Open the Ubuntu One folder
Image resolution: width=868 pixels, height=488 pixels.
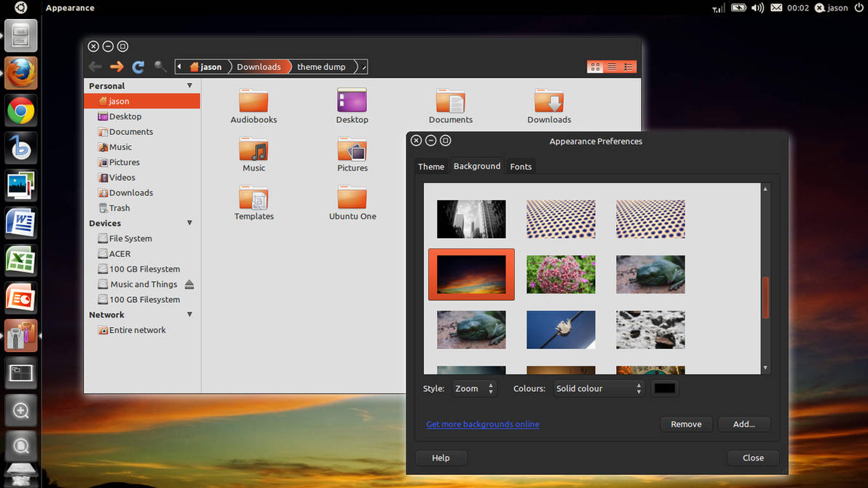pos(352,202)
